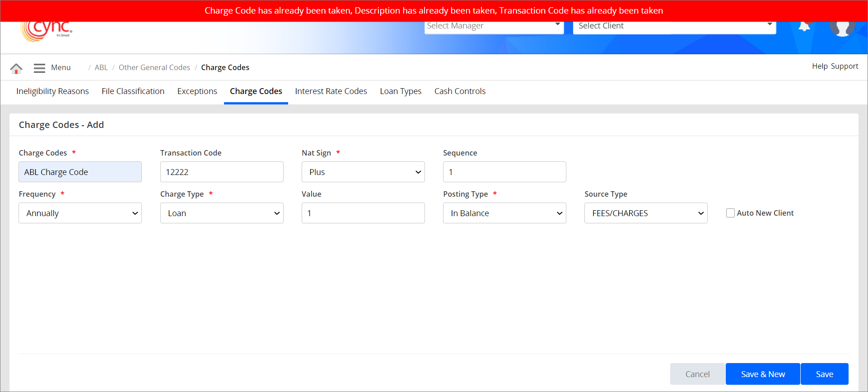Open the Frequency dropdown
The width and height of the screenshot is (868, 392).
[80, 213]
